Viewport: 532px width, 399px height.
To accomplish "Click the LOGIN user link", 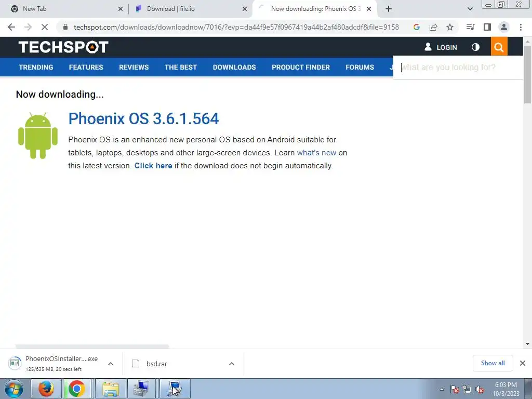I will [441, 47].
